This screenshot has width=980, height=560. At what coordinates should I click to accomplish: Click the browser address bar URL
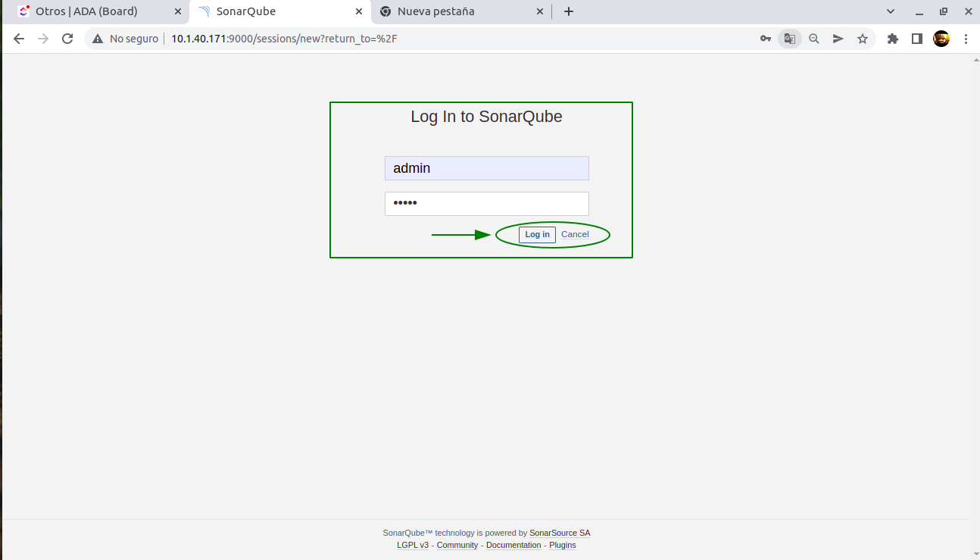click(284, 39)
